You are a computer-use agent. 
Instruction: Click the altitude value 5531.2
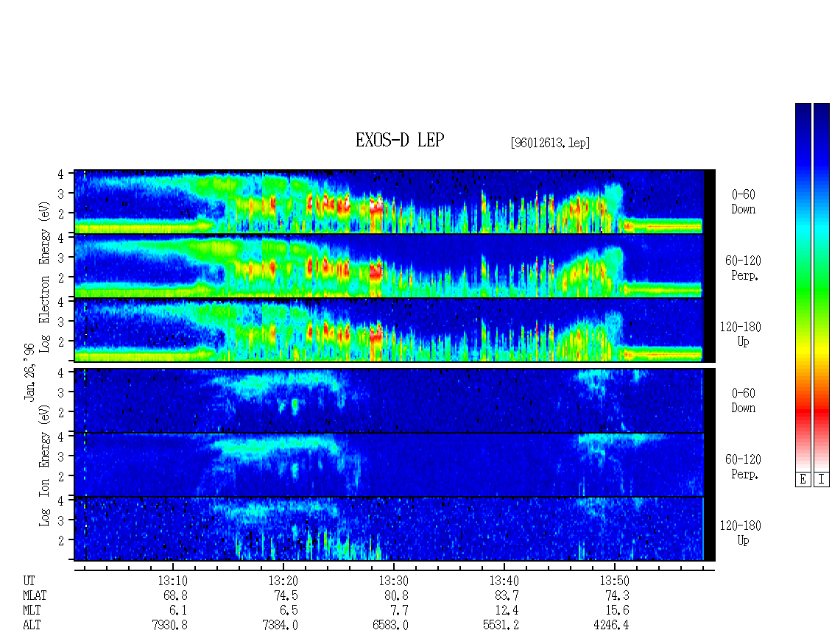pyautogui.click(x=501, y=626)
